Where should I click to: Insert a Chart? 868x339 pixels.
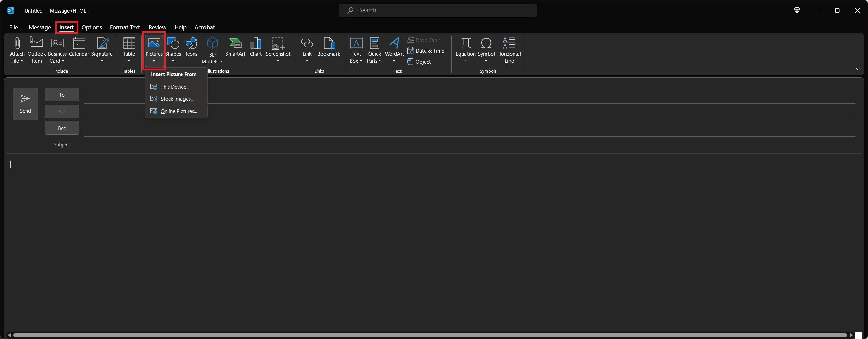point(256,47)
